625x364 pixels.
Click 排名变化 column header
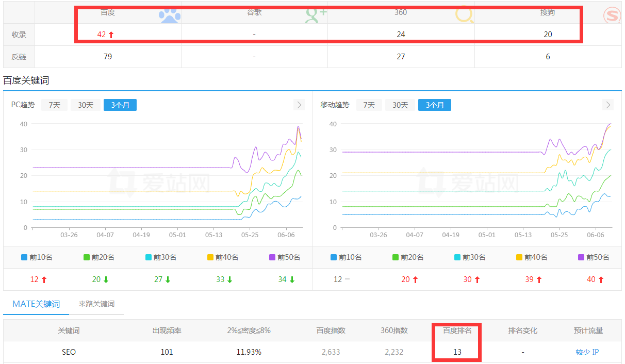(x=523, y=330)
